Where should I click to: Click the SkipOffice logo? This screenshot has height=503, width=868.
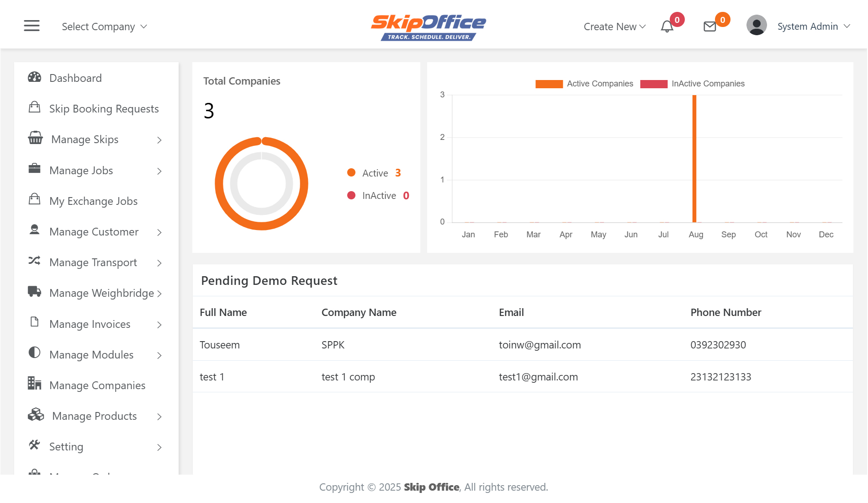coord(428,27)
